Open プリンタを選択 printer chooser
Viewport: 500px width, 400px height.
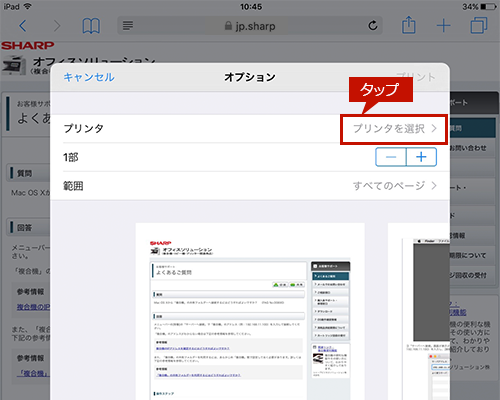tap(394, 129)
